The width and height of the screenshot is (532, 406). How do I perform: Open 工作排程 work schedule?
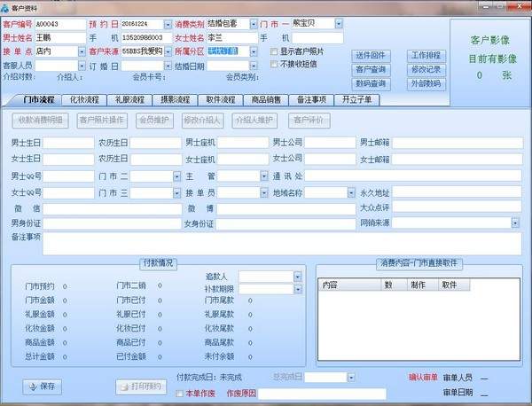tap(426, 55)
